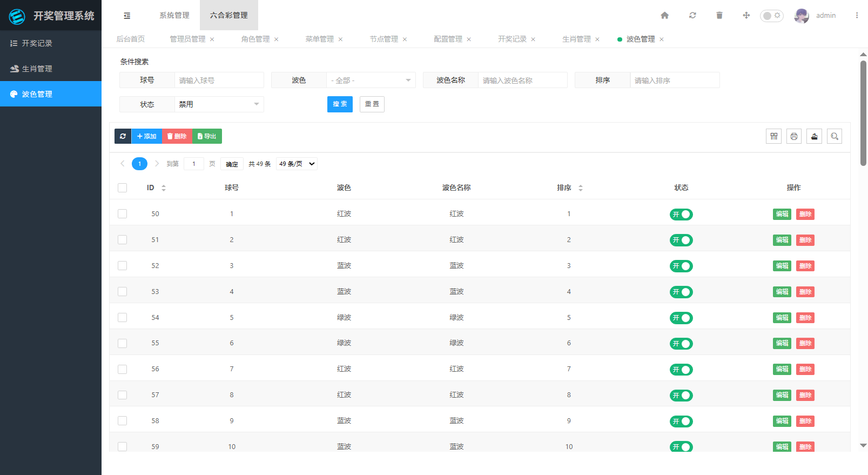Open the admin user avatar
Viewport: 868px width, 475px height.
[802, 16]
